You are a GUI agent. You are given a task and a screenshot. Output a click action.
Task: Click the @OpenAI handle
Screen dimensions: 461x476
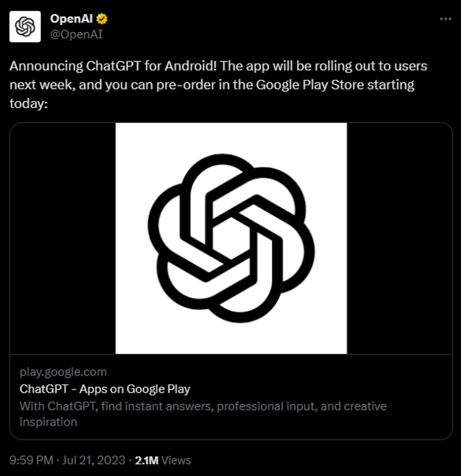tap(76, 35)
